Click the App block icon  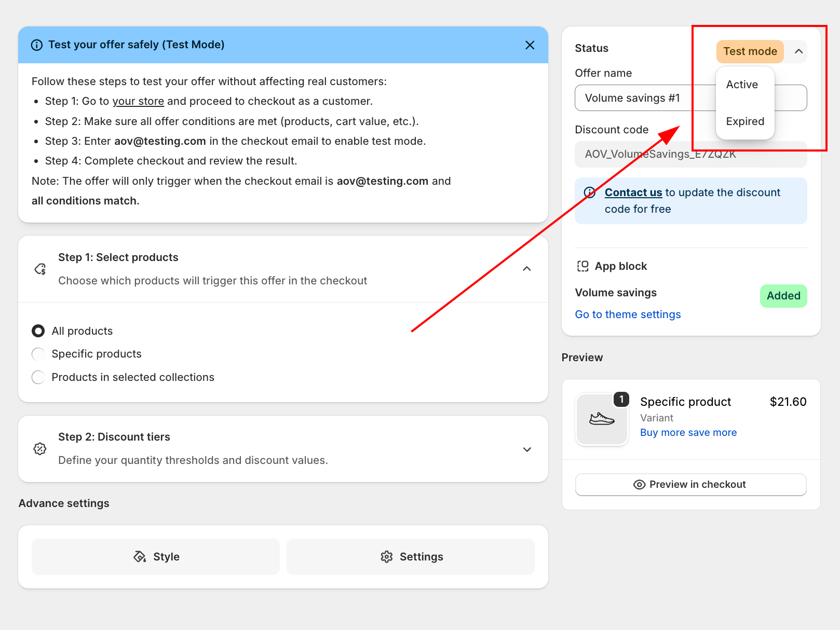tap(582, 266)
